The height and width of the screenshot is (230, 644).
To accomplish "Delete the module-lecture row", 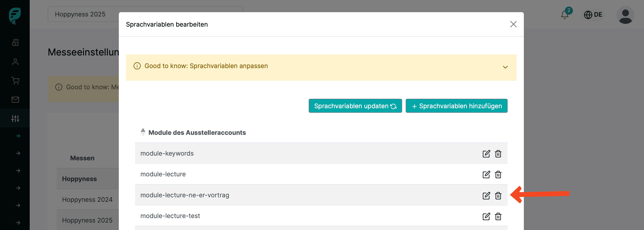I will (498, 174).
